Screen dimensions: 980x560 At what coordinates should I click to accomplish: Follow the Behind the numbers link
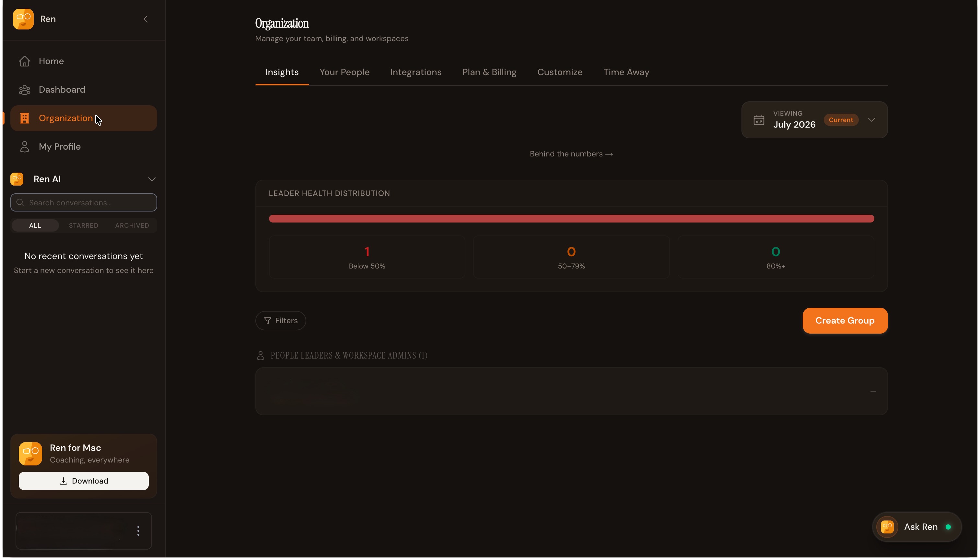click(572, 154)
